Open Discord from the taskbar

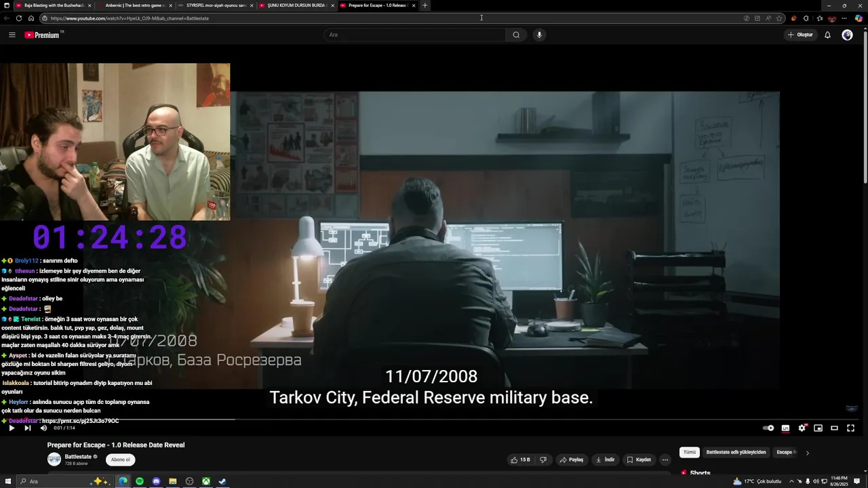click(156, 481)
